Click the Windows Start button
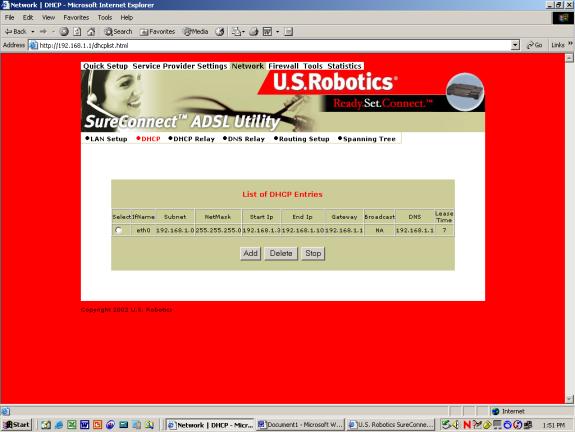The width and height of the screenshot is (575, 432). tap(17, 425)
